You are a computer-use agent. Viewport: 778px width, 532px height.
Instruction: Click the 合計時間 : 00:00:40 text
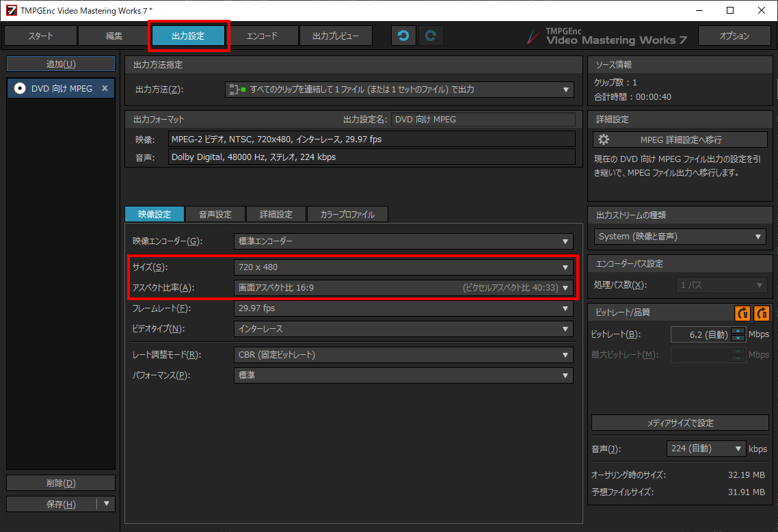coord(632,97)
